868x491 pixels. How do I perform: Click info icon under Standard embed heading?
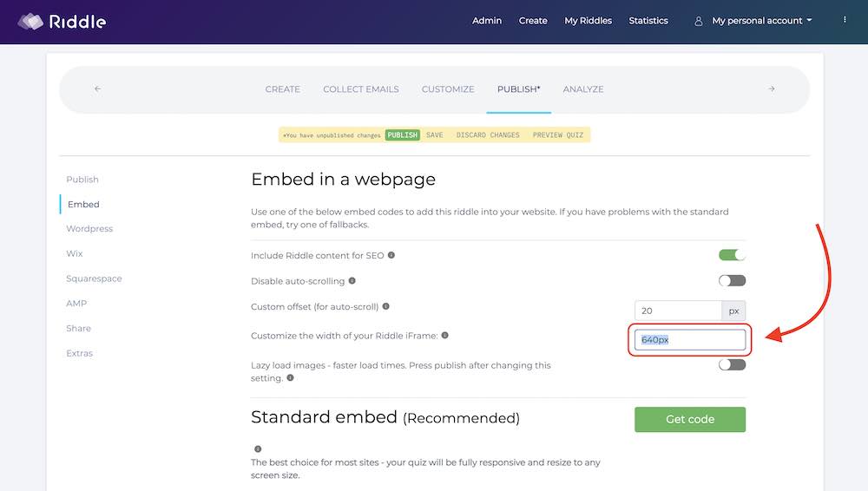tap(258, 448)
